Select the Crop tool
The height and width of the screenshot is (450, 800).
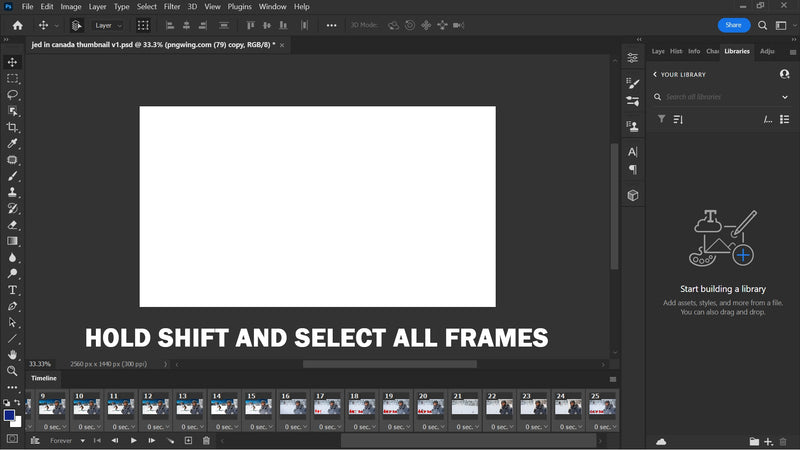click(x=13, y=127)
